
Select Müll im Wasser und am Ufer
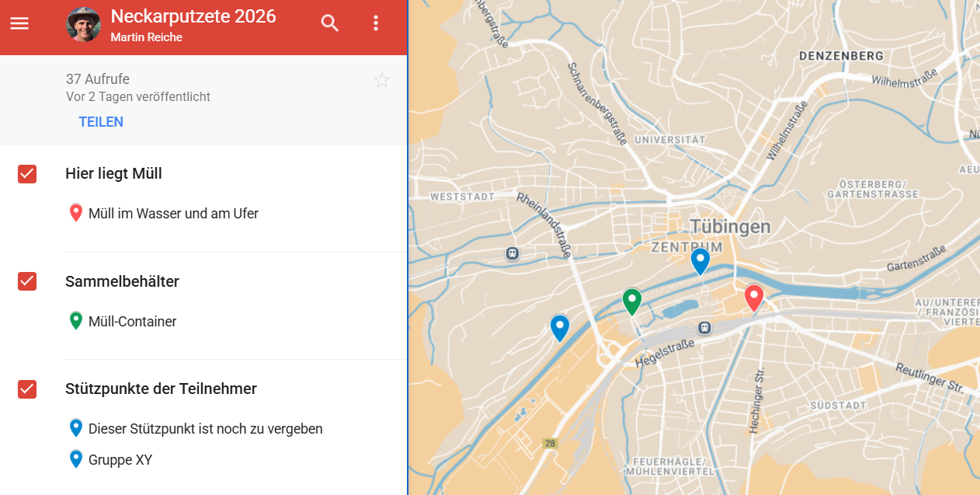(x=173, y=213)
